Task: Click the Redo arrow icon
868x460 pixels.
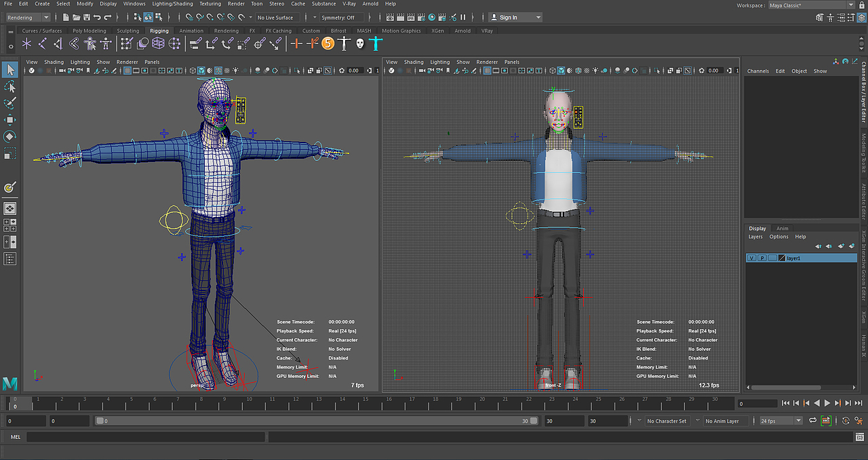Action: [108, 17]
